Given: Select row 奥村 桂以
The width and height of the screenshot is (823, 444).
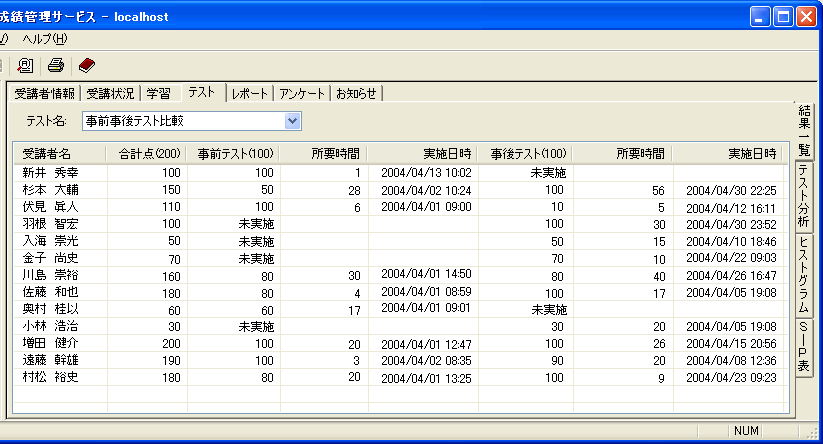Looking at the screenshot, I should (401, 309).
